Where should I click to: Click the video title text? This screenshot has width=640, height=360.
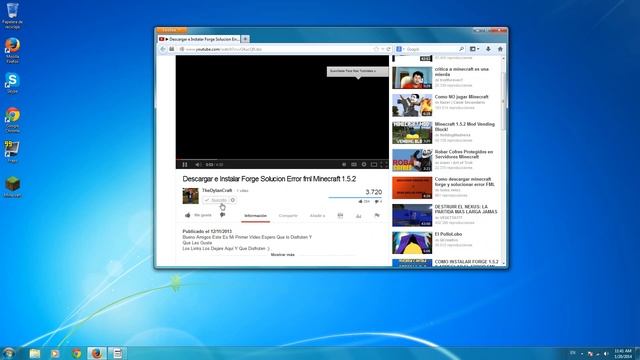[269, 179]
